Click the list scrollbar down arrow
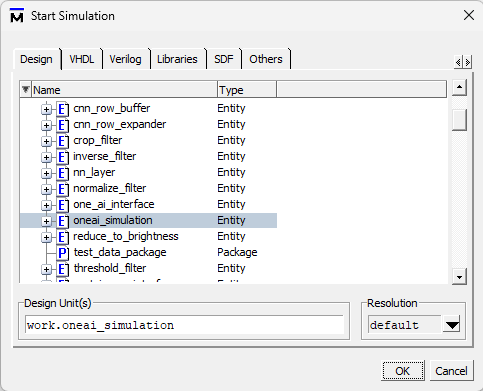Viewport: 483px width, 391px height. pos(459,277)
